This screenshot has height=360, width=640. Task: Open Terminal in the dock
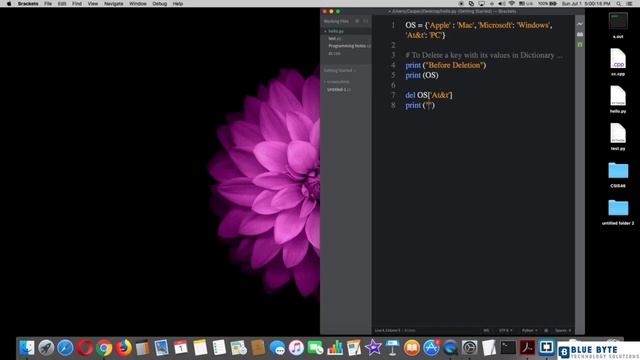pos(508,348)
